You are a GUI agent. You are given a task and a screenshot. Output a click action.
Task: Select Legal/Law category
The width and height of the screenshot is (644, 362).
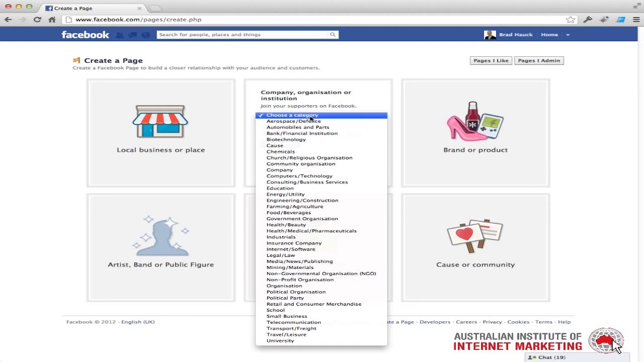pos(321,255)
